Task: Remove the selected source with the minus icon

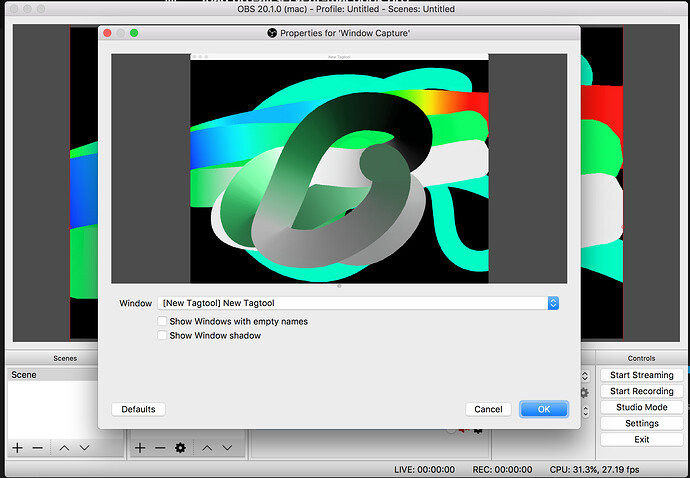Action: pos(160,448)
